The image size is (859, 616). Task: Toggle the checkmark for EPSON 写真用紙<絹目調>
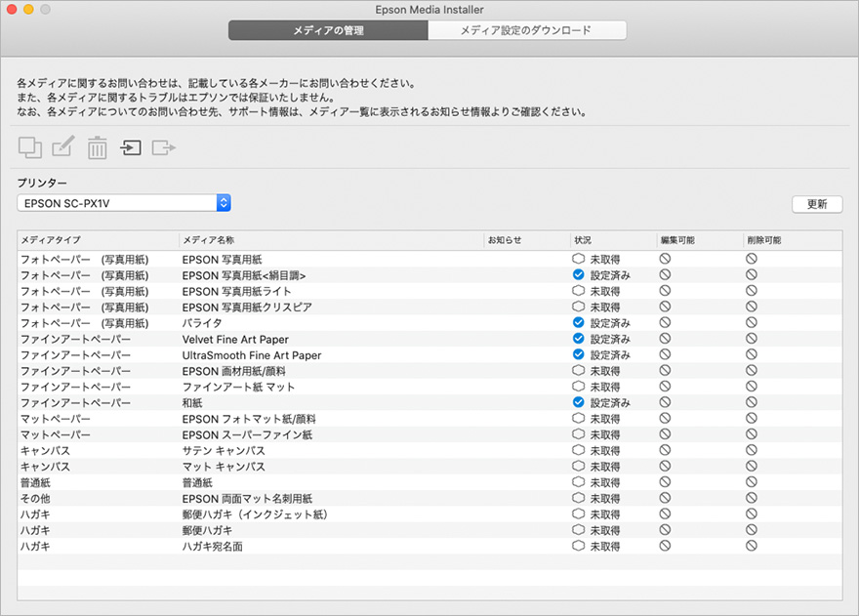point(579,275)
